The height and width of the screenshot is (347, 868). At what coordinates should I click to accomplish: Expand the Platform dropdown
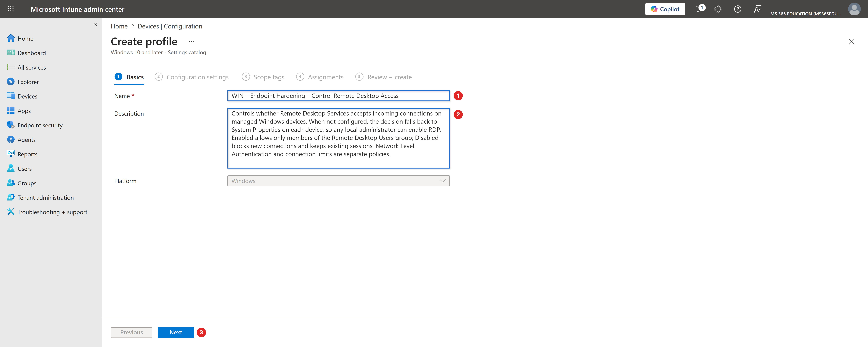pos(338,181)
